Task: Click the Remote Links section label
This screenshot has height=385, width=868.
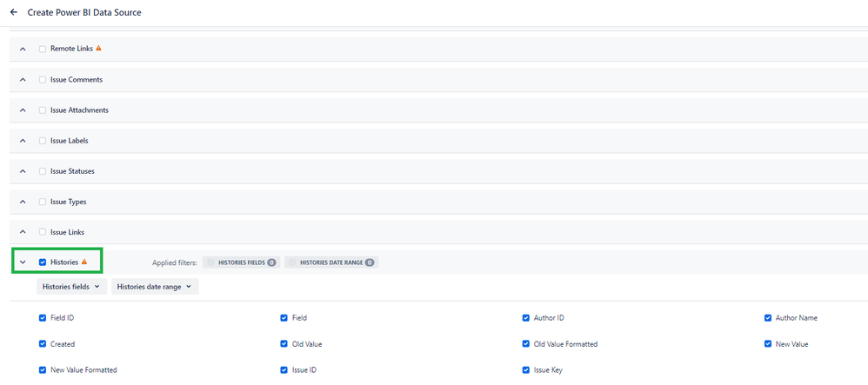Action: 72,49
